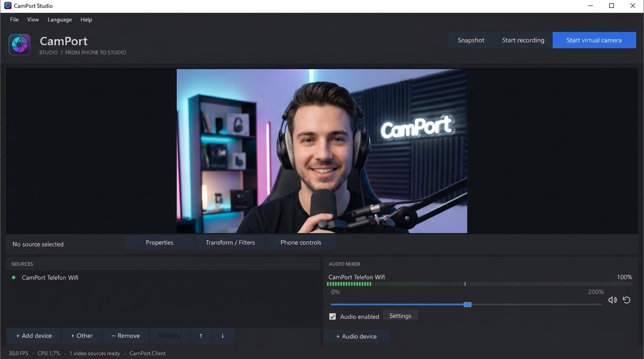Mute audio with the speaker icon
The width and height of the screenshot is (644, 359).
click(x=612, y=300)
